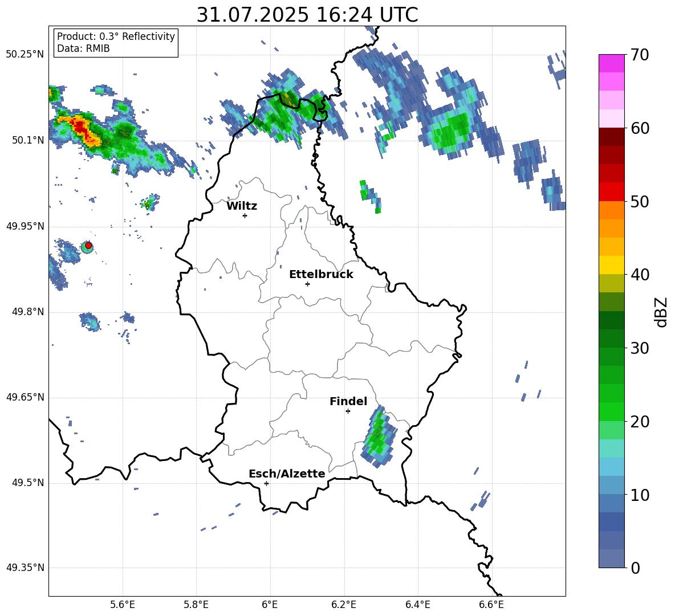Click the cross marker under Findel
This screenshot has width=675, height=616.
pyautogui.click(x=348, y=411)
